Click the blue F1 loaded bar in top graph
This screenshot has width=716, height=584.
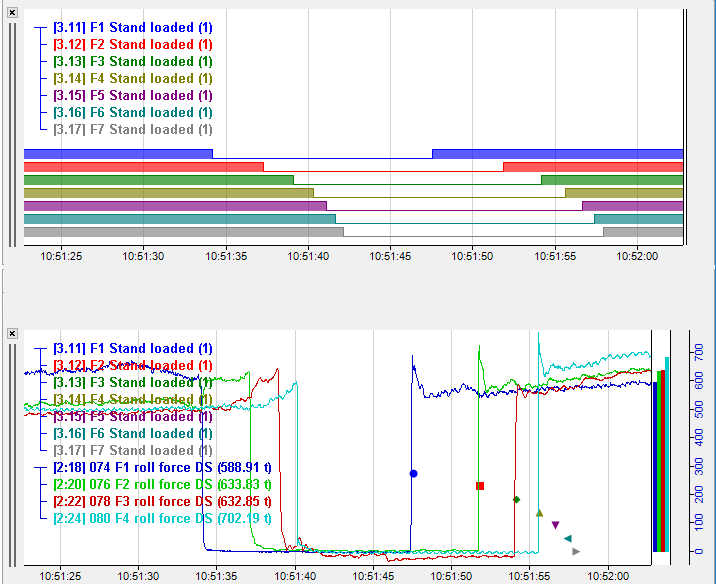point(118,153)
